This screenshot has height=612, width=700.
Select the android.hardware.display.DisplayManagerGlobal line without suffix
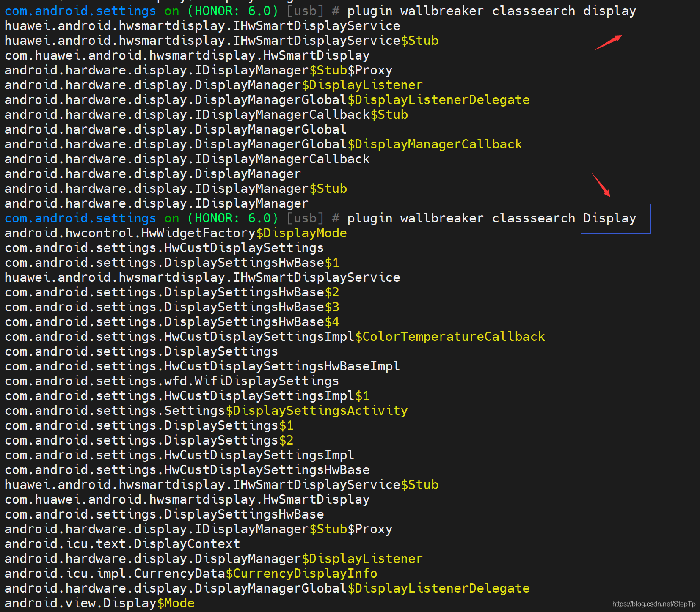coord(176,130)
